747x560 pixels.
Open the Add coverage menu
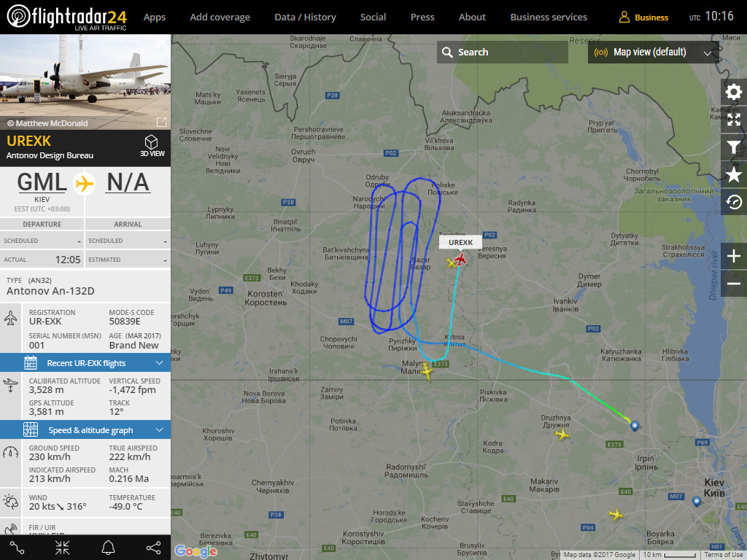(x=220, y=17)
